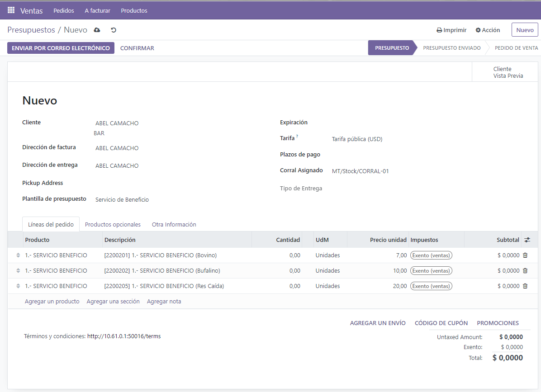Click Agregar una sección link
The width and height of the screenshot is (541, 392).
click(x=113, y=301)
